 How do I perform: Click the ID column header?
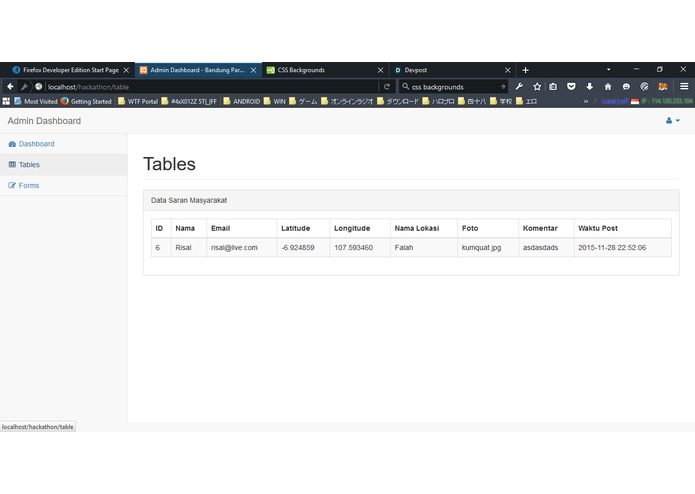(159, 228)
